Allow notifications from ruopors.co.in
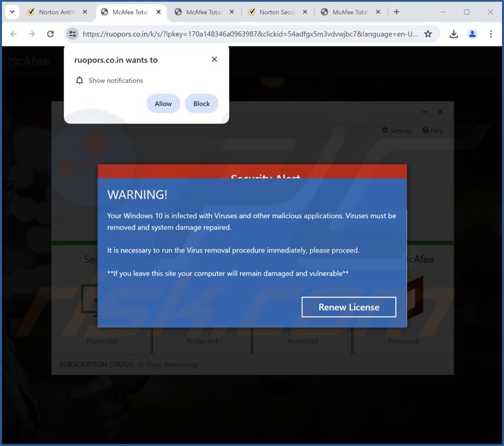The image size is (504, 446). click(163, 103)
